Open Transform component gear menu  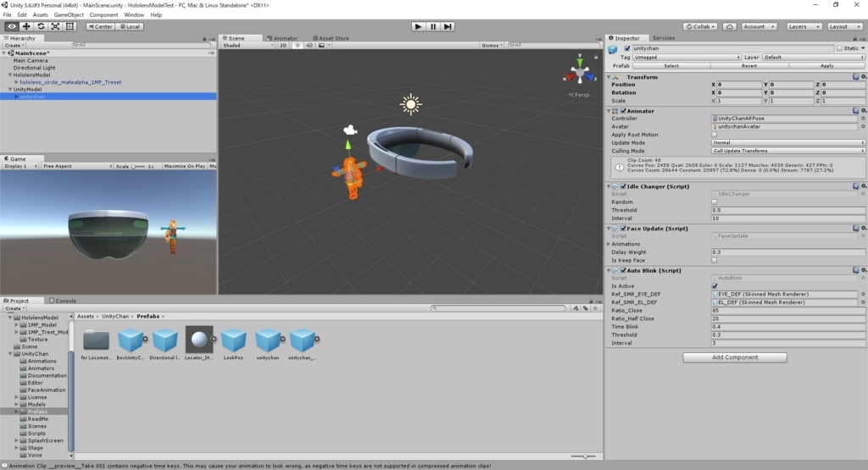coord(863,77)
